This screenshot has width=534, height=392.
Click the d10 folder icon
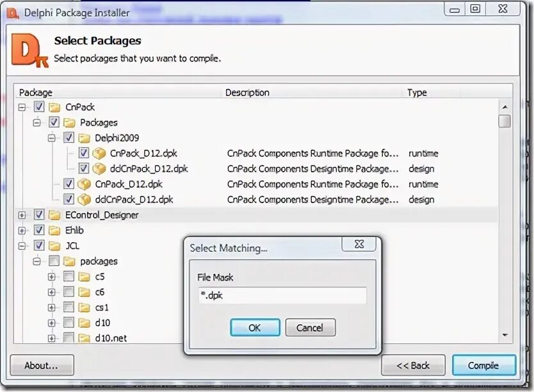(x=84, y=323)
